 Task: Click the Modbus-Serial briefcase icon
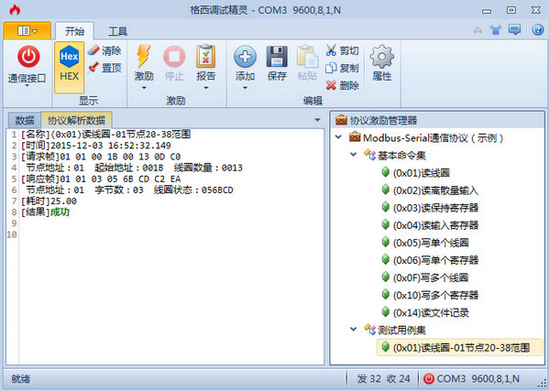(355, 137)
